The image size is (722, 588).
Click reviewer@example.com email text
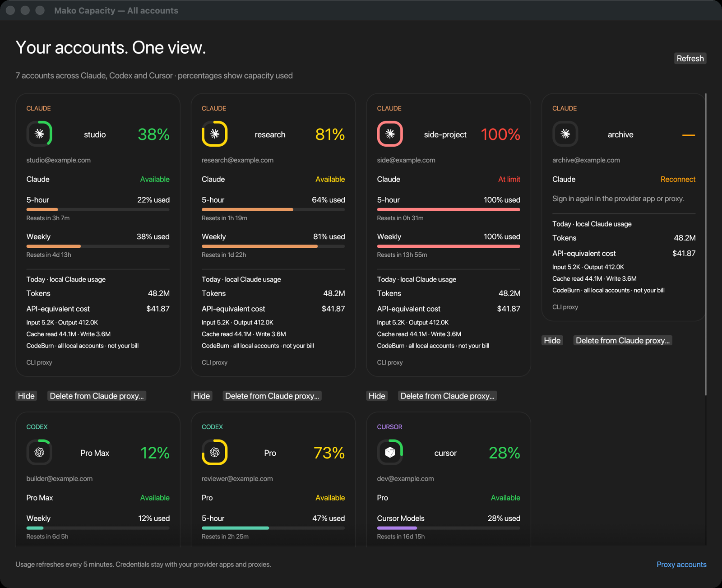coord(237,478)
